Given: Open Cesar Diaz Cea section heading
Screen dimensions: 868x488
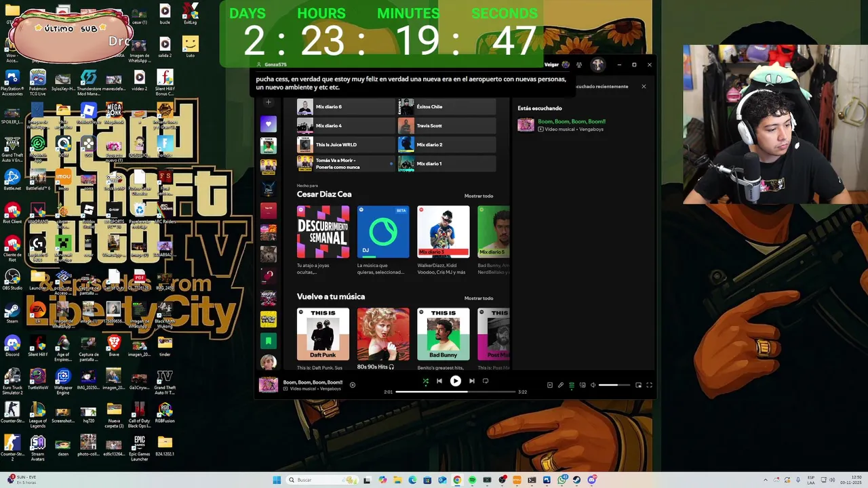Looking at the screenshot, I should pyautogui.click(x=324, y=195).
